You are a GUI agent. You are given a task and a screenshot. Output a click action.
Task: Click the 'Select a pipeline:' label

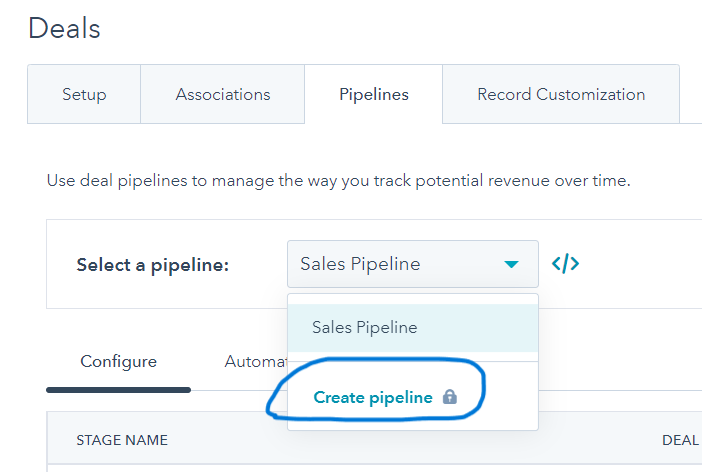[153, 265]
